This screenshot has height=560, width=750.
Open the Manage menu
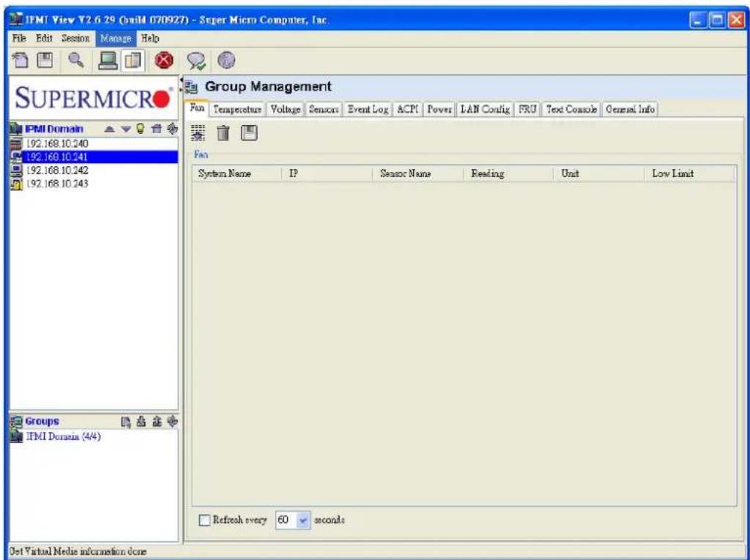(x=116, y=38)
